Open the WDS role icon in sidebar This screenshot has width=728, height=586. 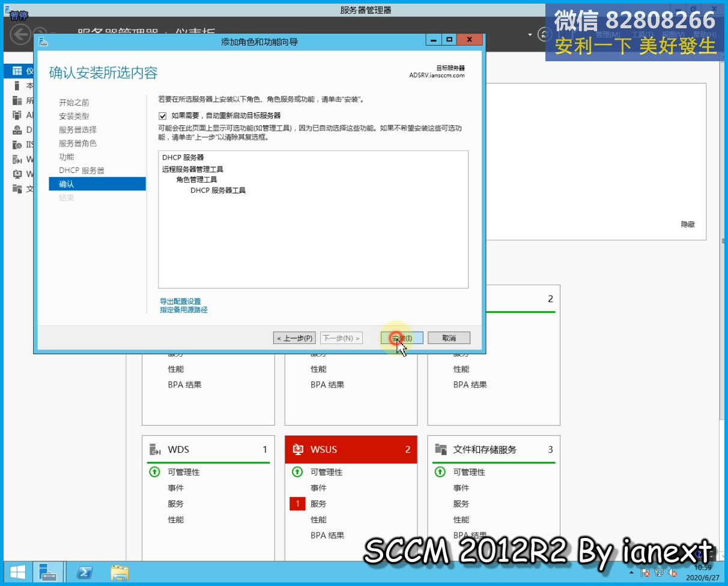[17, 159]
